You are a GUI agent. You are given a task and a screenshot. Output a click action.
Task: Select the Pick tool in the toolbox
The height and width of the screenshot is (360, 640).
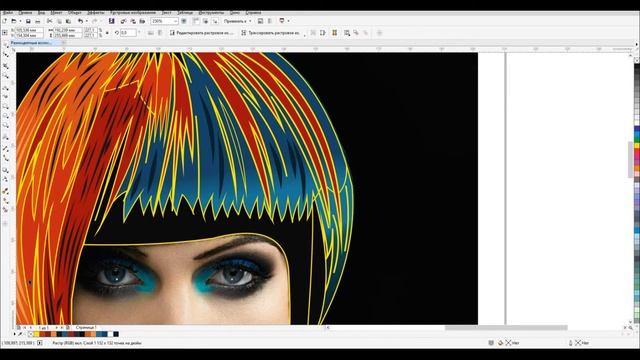coord(6,45)
